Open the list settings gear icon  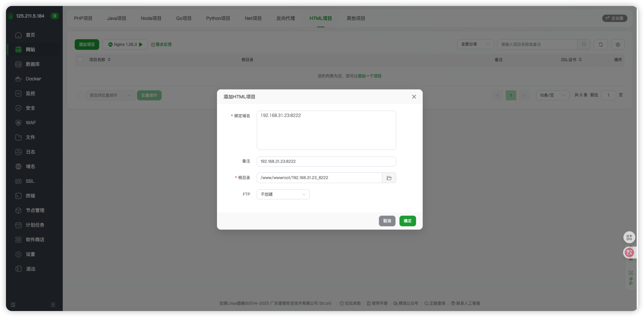[618, 45]
